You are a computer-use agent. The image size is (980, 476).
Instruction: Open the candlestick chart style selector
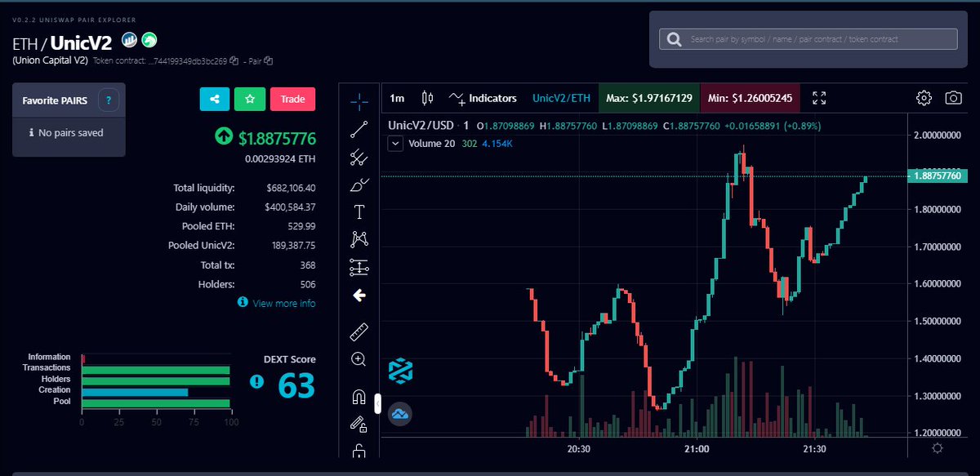coord(426,98)
